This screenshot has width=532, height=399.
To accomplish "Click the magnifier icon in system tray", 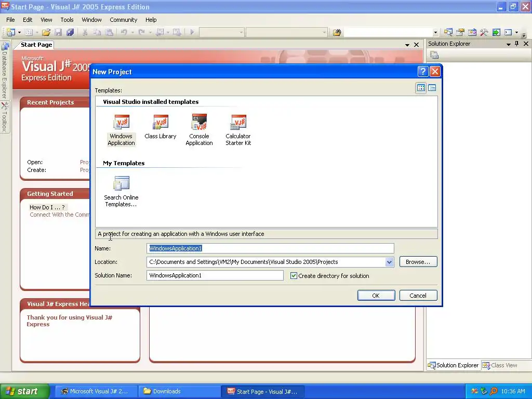I will coord(494,391).
